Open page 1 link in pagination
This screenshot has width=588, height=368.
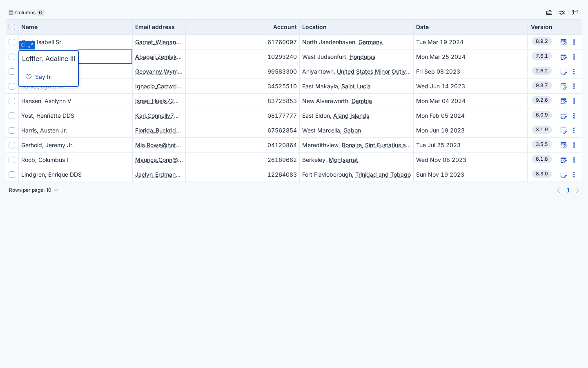click(x=568, y=190)
